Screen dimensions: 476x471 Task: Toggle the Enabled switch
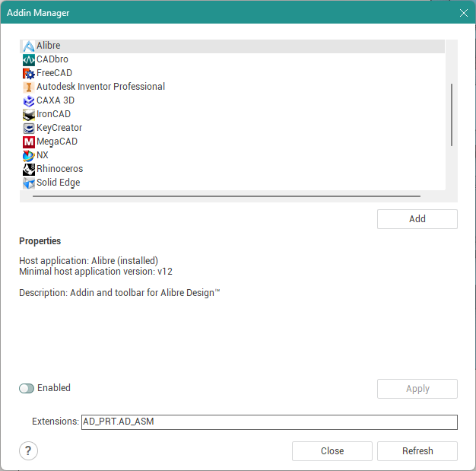click(27, 388)
